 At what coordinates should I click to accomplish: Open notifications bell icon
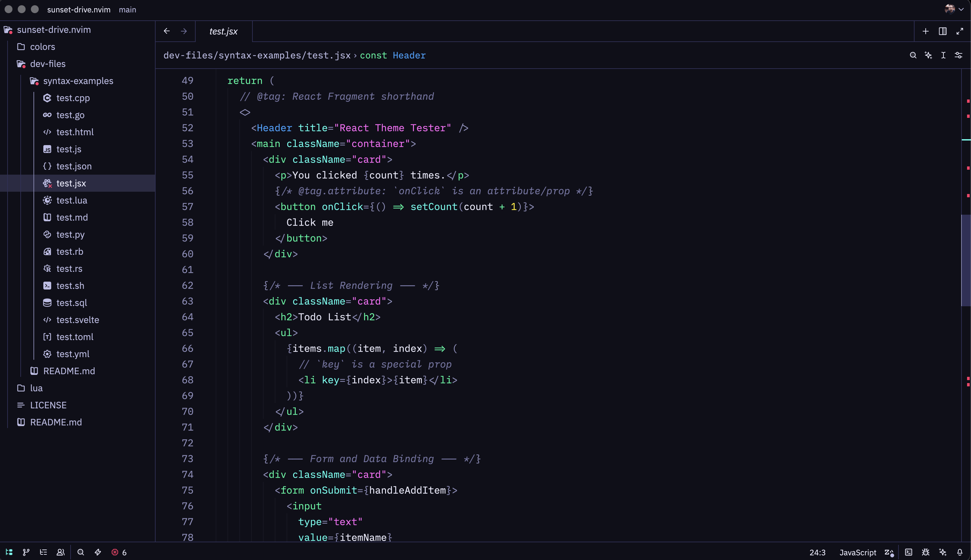pos(960,552)
